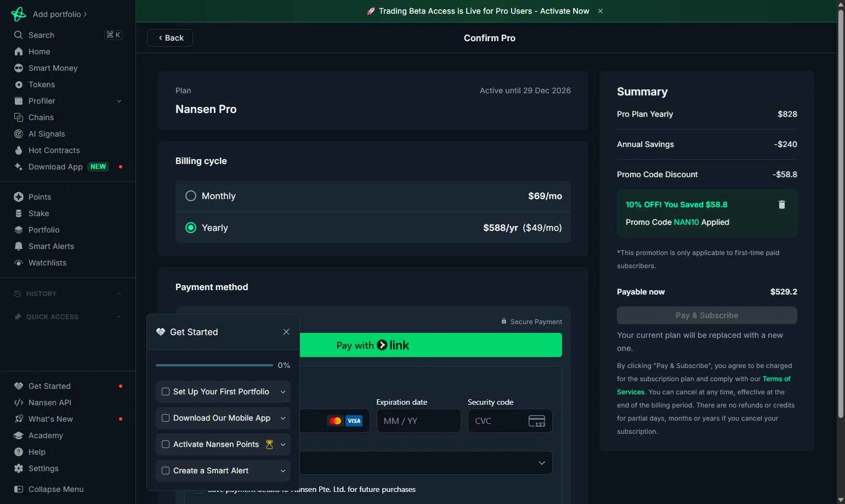Check Create a Smart Alert box
845x504 pixels.
point(166,471)
